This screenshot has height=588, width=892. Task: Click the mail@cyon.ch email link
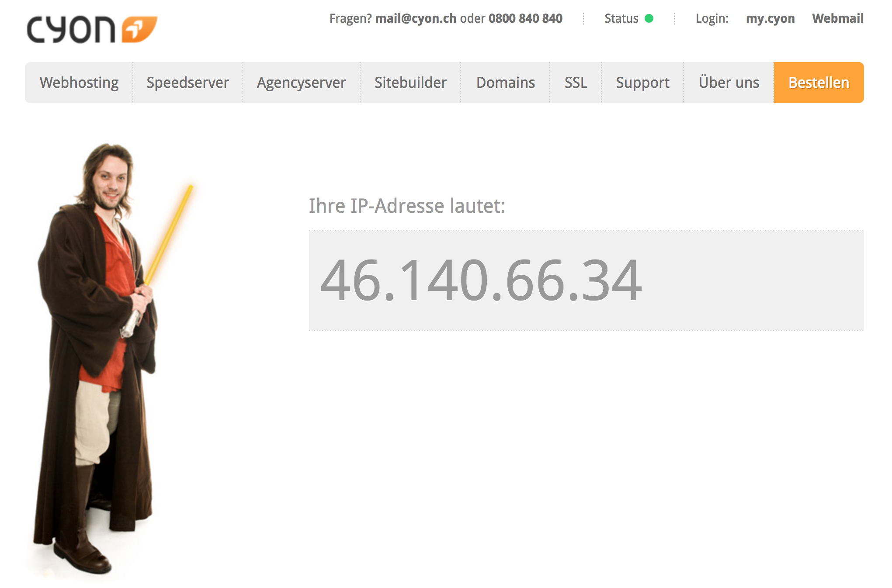click(x=416, y=18)
